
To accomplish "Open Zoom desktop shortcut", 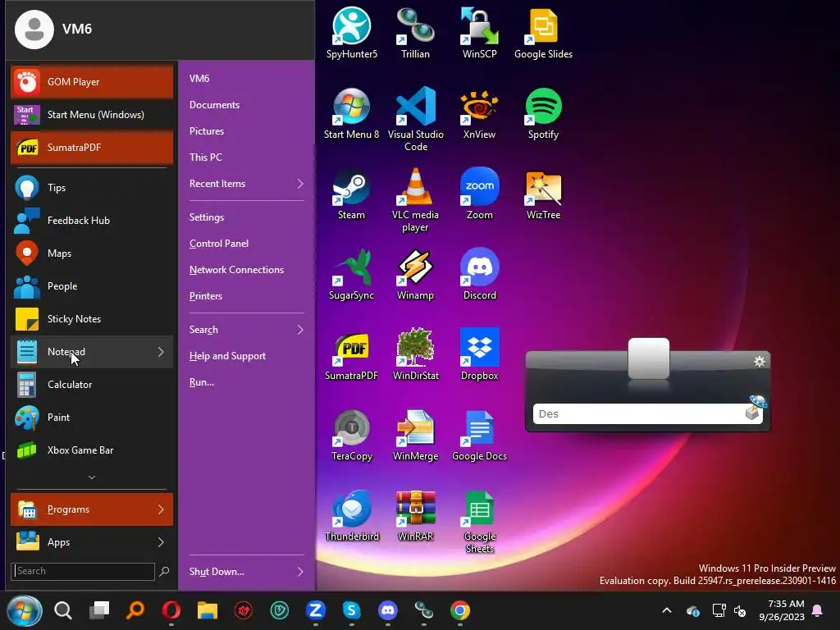I will click(479, 194).
